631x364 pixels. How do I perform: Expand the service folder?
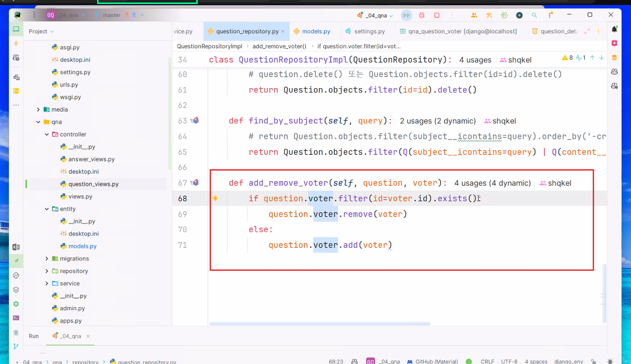pyautogui.click(x=47, y=284)
